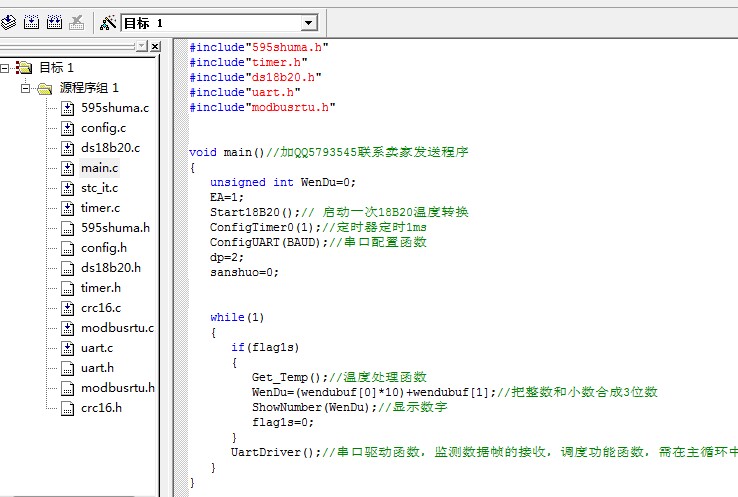Open the 目标 1 target selection combo box
Image resolution: width=738 pixels, height=497 pixels.
(x=220, y=23)
